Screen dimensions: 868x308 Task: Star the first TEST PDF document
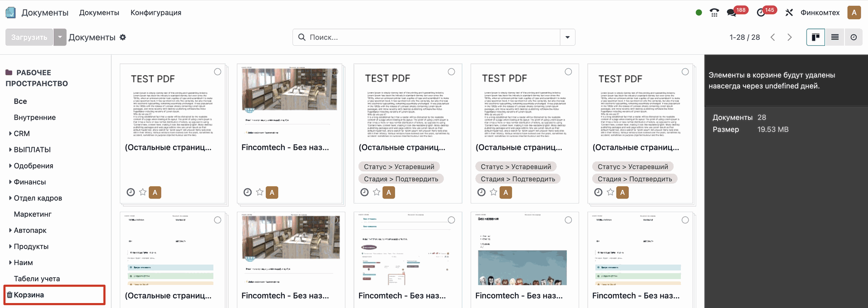click(x=143, y=192)
